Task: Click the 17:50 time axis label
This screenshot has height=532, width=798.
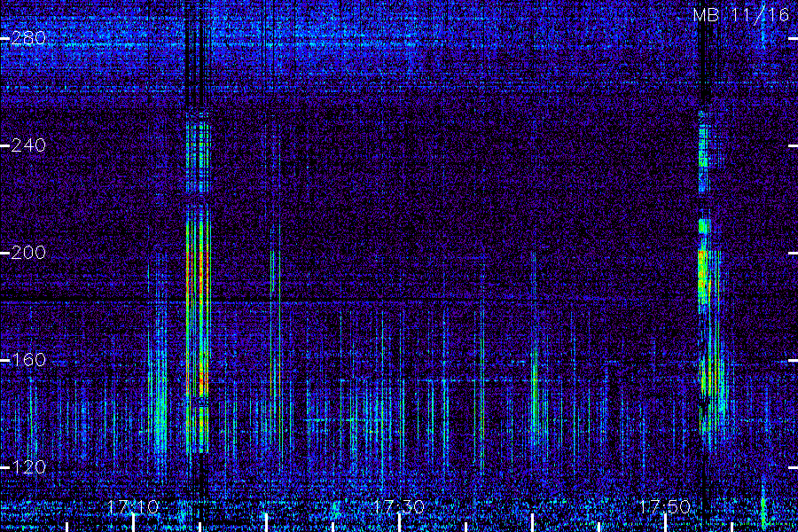Action: coord(665,507)
